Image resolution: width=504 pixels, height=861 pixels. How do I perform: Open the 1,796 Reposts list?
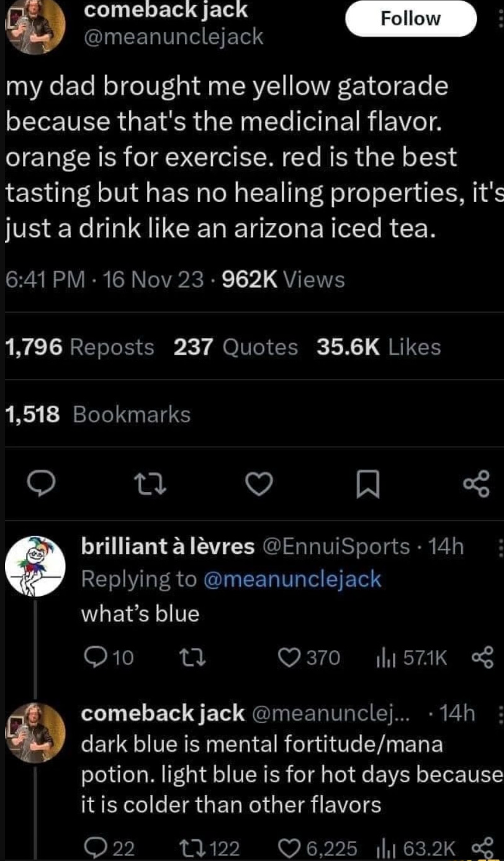click(79, 347)
